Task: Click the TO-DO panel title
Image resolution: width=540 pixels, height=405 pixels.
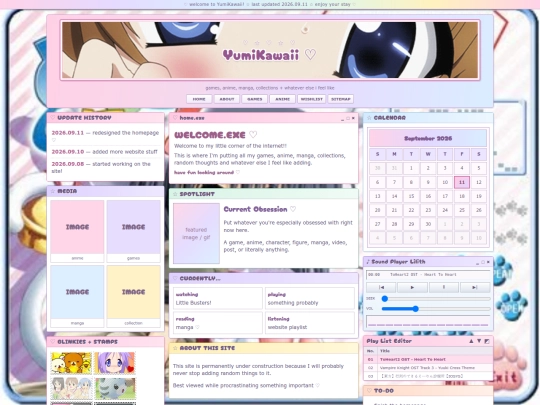Action: tap(384, 391)
